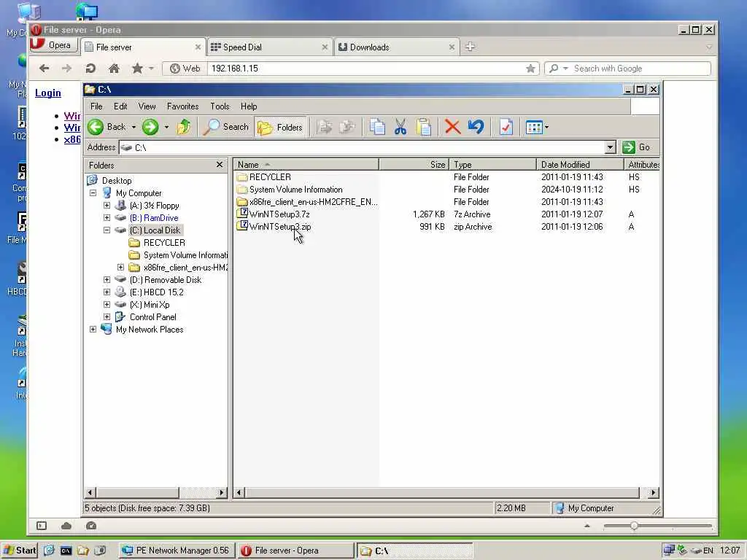The image size is (747, 560).
Task: Click the red Delete X icon
Action: tap(452, 127)
